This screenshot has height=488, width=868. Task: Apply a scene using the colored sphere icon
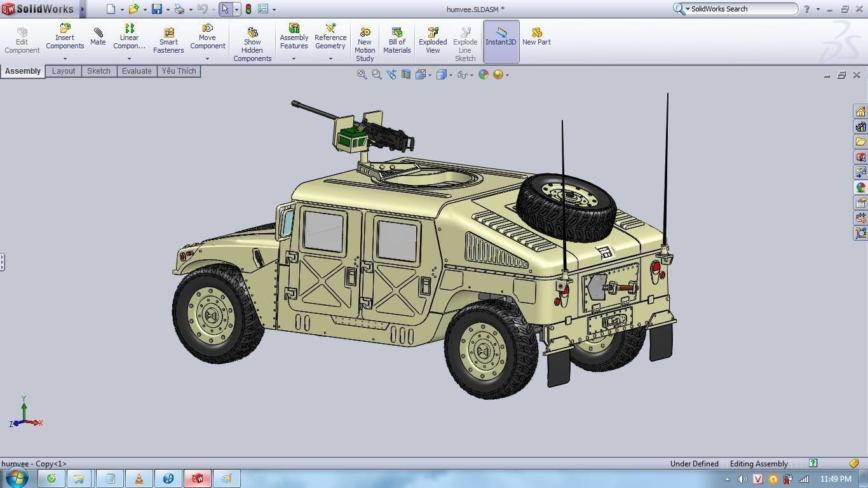[x=484, y=74]
